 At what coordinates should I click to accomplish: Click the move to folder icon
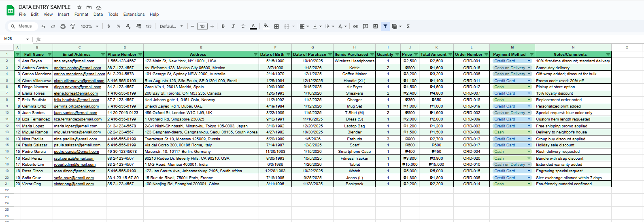[89, 7]
